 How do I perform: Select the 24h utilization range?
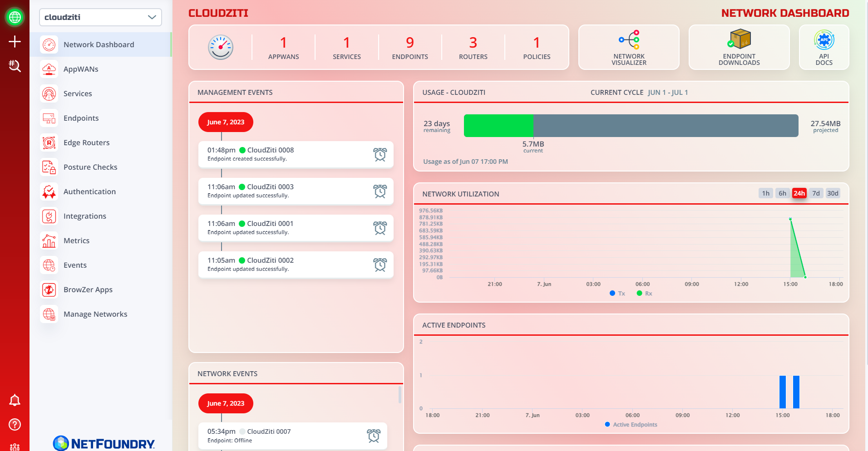coord(799,193)
